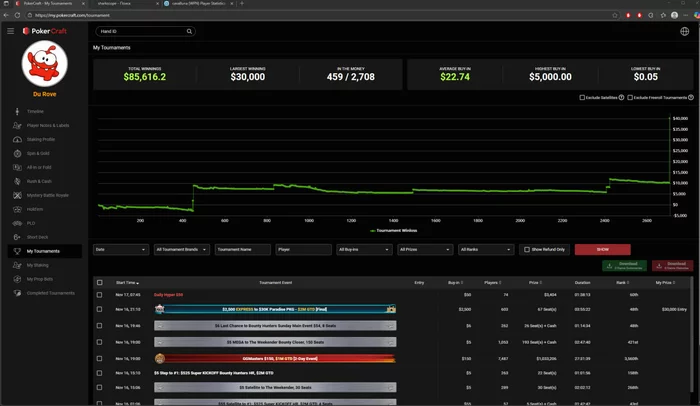Viewport: 700px width, 406px height.
Task: Open Staking Profile sidebar item
Action: (x=41, y=139)
